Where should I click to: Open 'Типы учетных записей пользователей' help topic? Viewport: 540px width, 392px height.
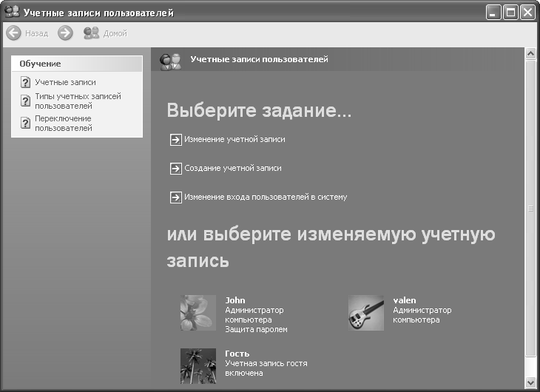[x=78, y=101]
